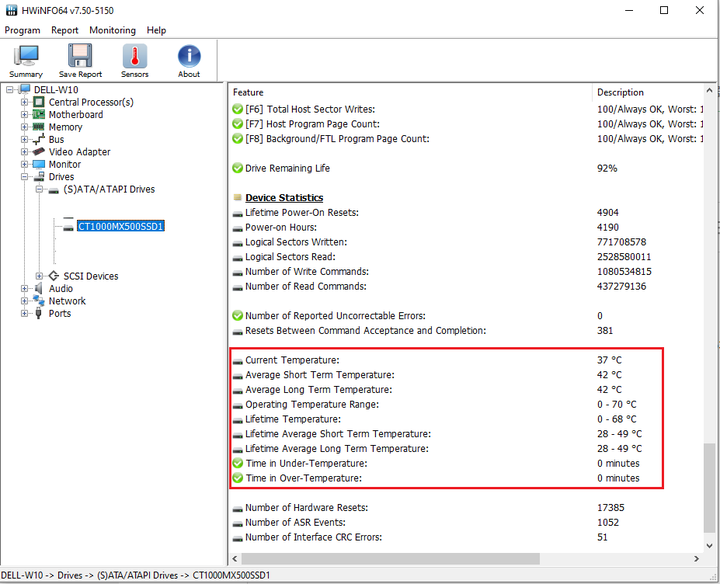Select the Number of Write Commands row

pos(466,271)
